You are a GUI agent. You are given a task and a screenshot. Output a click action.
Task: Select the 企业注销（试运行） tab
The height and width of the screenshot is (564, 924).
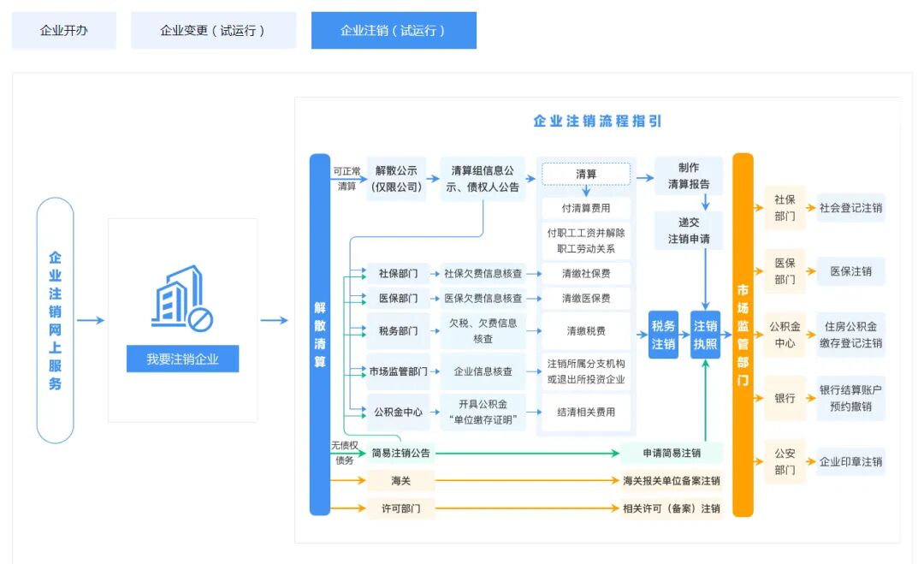pos(394,29)
